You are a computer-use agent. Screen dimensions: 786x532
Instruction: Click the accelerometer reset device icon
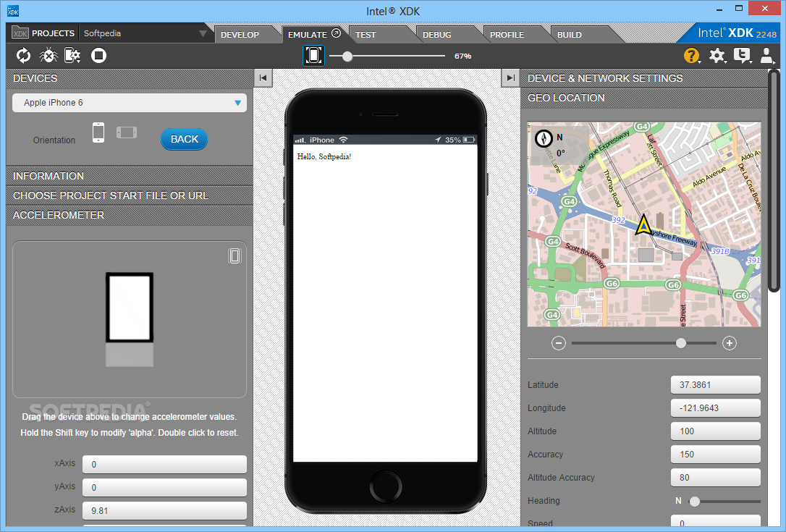pos(234,256)
